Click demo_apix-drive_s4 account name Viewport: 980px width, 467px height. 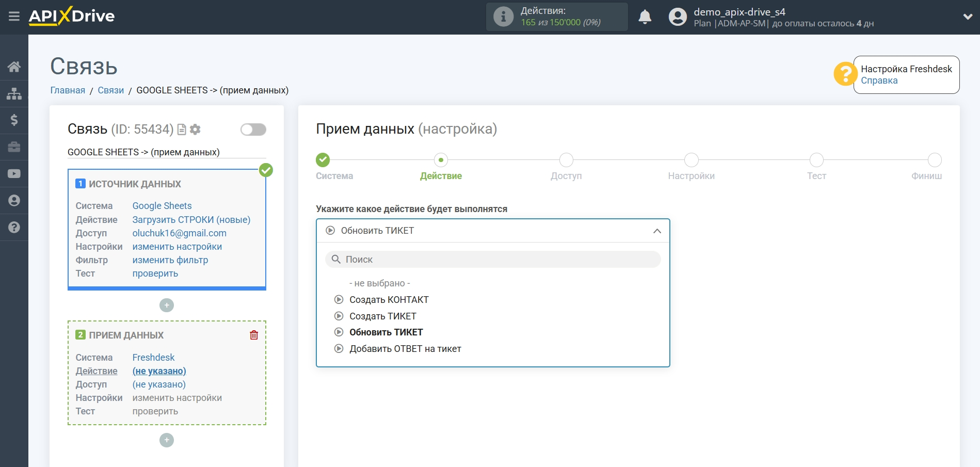pos(740,12)
